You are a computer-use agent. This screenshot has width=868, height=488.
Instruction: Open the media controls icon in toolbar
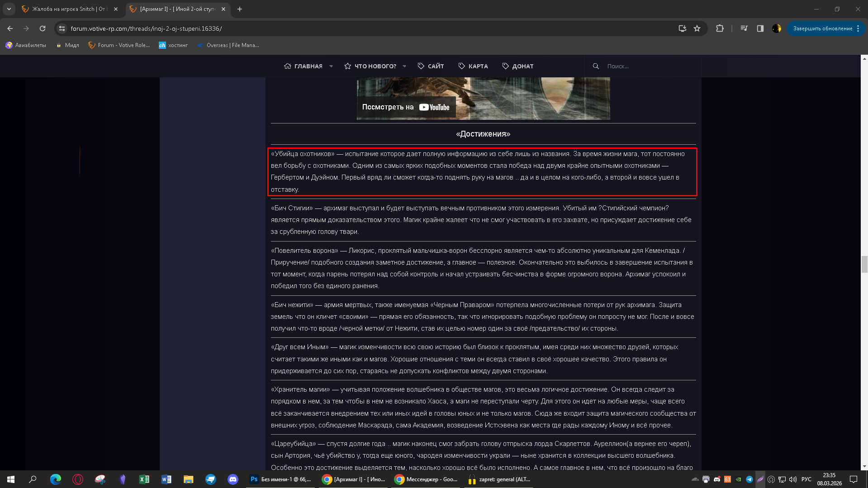point(744,28)
